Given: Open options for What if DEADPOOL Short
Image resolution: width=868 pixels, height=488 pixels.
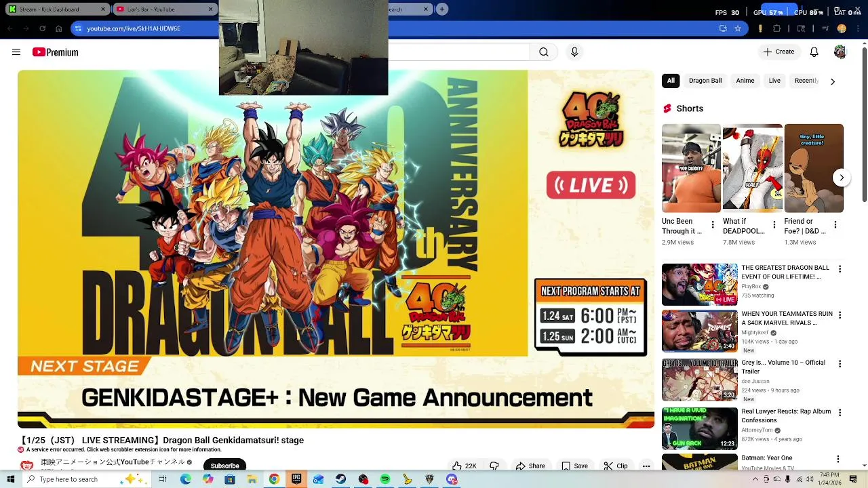Looking at the screenshot, I should click(774, 224).
